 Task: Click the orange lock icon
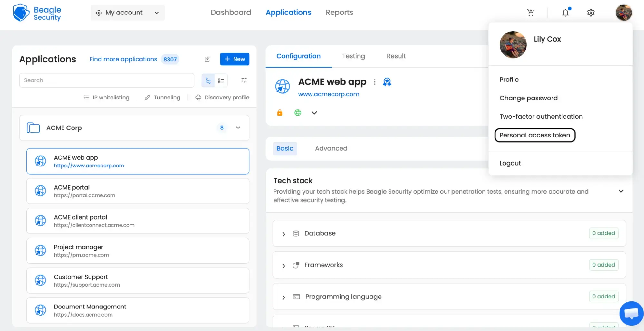point(280,113)
